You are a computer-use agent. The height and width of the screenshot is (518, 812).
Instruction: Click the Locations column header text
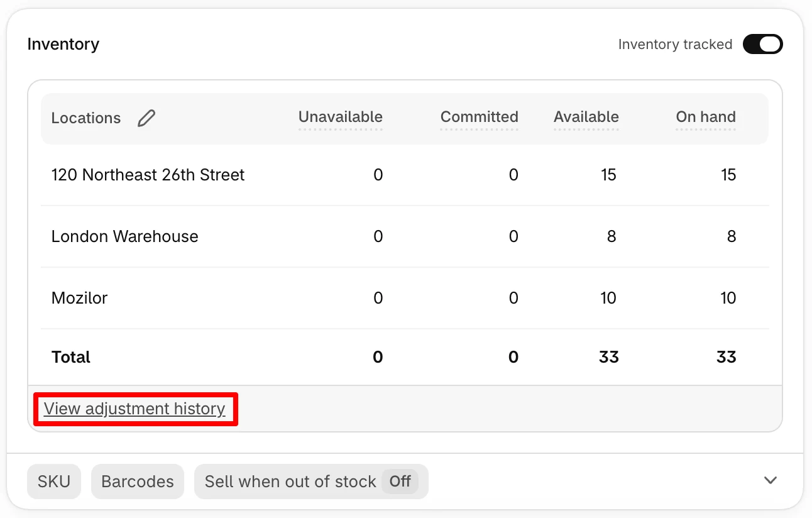86,118
